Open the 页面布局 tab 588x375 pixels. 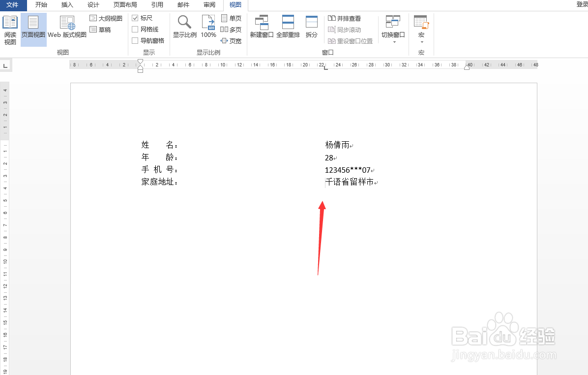(125, 5)
